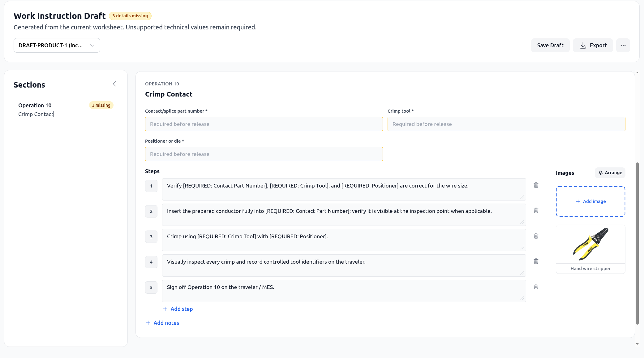This screenshot has height=358, width=644.
Task: Click the Save Draft button
Action: tap(550, 45)
